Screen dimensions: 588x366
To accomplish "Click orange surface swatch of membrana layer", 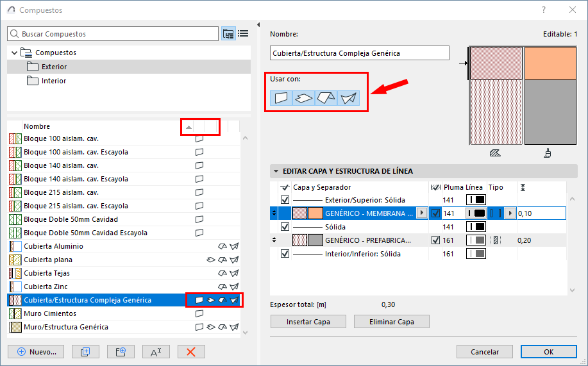I will (x=315, y=213).
